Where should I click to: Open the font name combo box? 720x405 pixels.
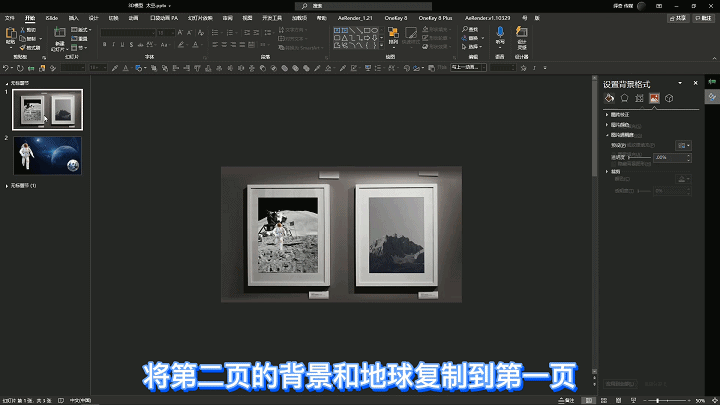tap(128, 33)
